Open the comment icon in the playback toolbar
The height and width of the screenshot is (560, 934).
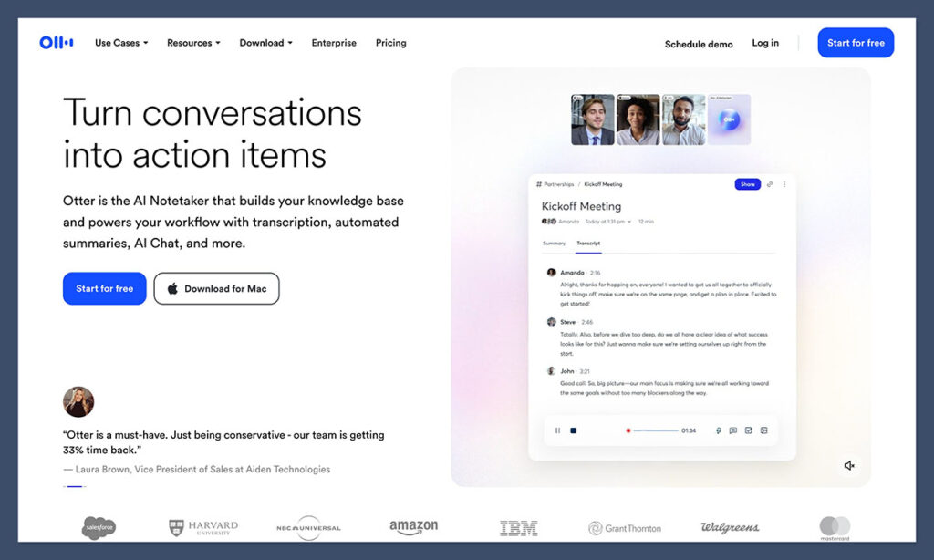click(732, 429)
